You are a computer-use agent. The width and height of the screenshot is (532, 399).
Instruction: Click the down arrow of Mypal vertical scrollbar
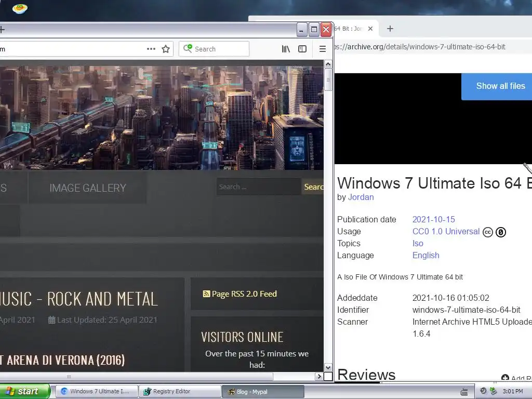click(x=328, y=367)
